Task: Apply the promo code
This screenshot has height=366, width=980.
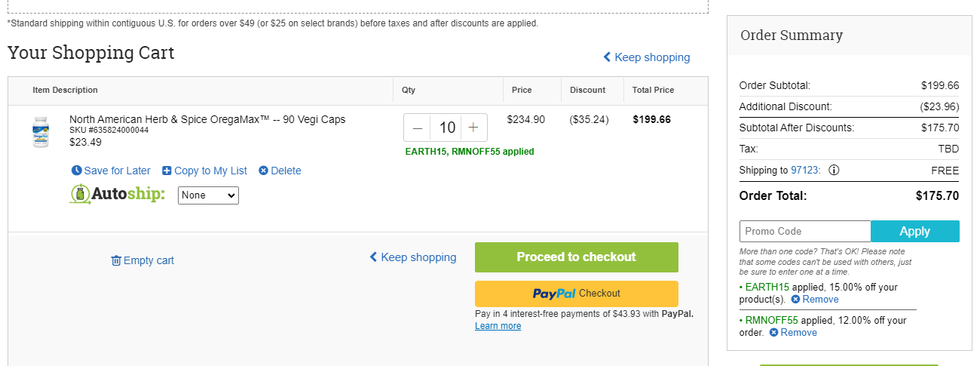Action: tap(915, 231)
